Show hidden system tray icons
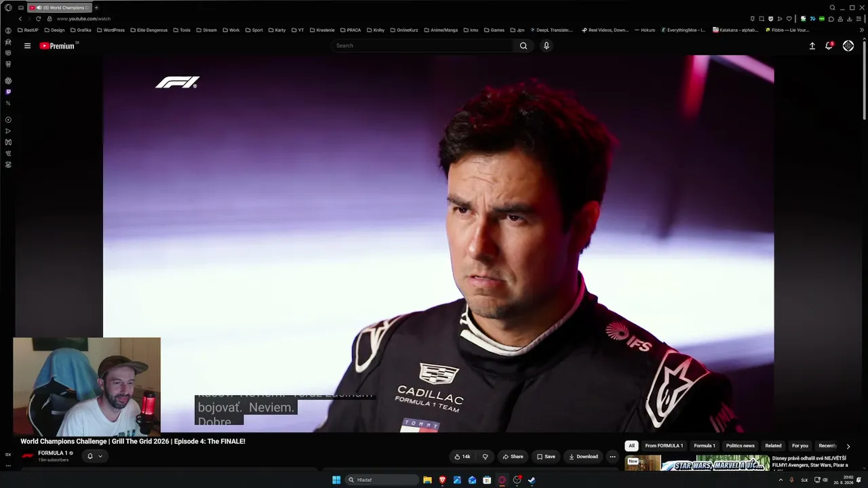868x488 pixels. click(781, 480)
